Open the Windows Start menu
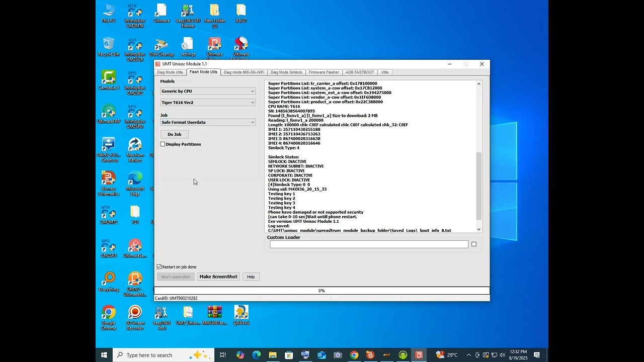Viewport: 644px width, 362px height. [x=104, y=355]
